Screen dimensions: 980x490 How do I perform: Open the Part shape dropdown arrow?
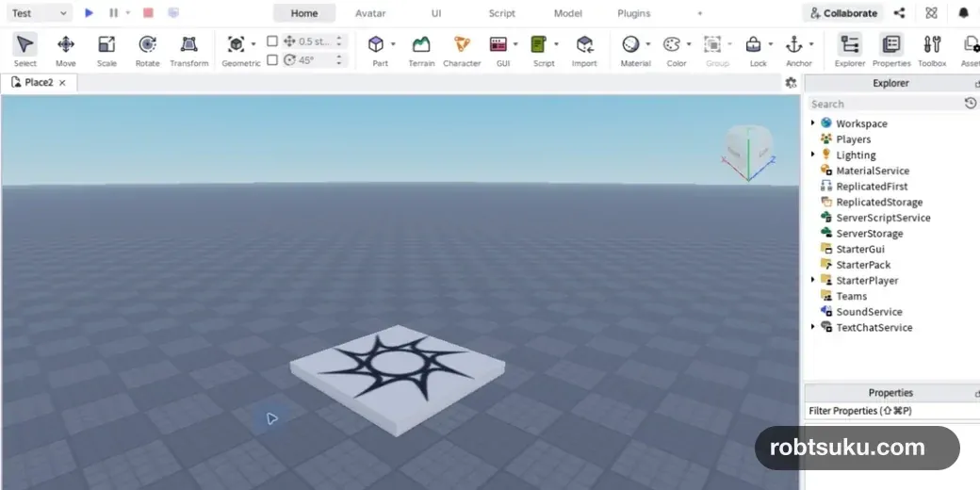[393, 44]
